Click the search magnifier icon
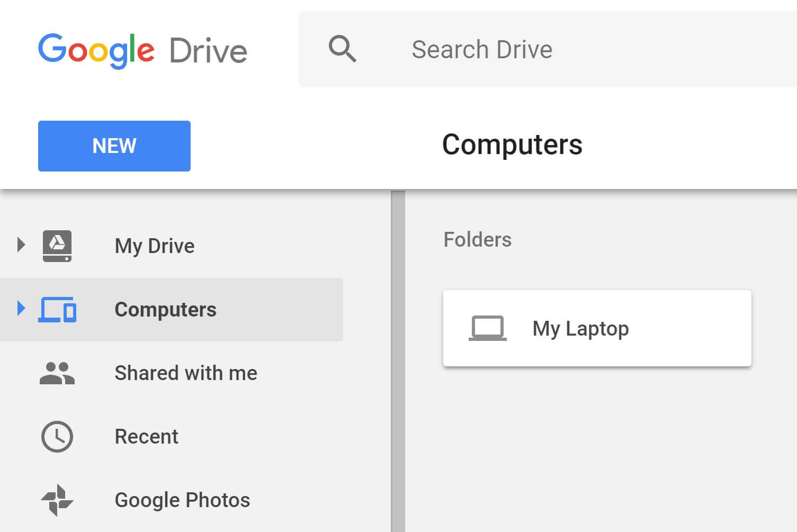797x532 pixels. coord(342,49)
